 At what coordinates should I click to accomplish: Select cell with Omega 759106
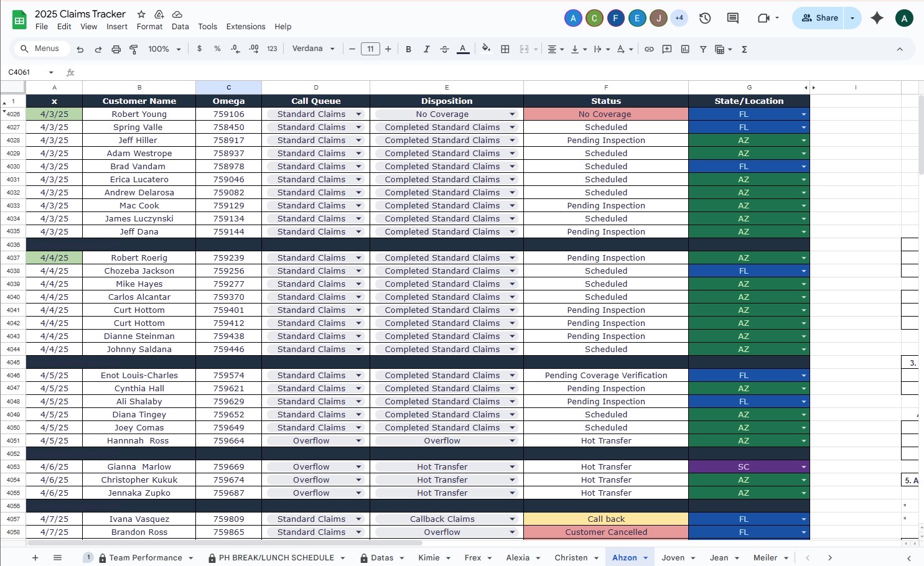tap(229, 114)
